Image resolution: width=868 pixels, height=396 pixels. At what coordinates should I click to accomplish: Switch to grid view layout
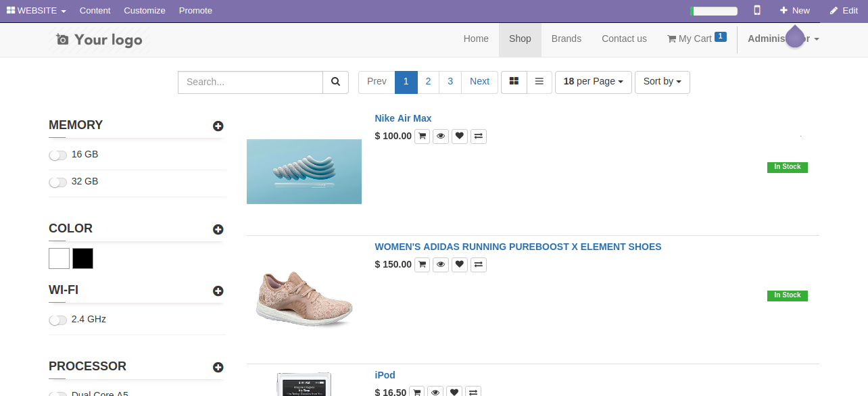pyautogui.click(x=514, y=82)
